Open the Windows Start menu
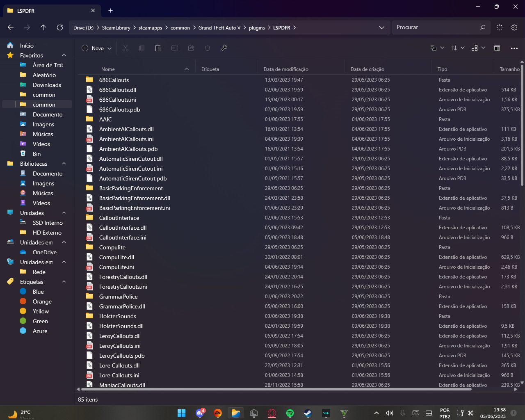 click(182, 413)
